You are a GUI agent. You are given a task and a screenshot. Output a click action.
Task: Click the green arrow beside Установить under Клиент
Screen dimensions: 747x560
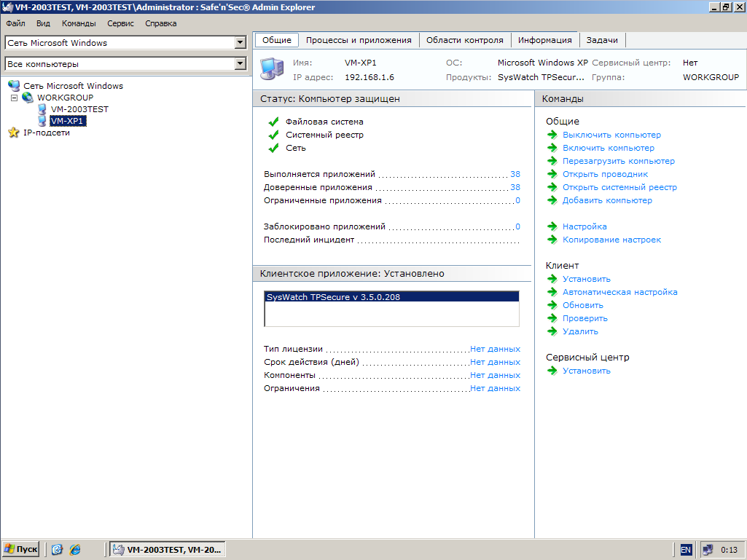tap(552, 279)
